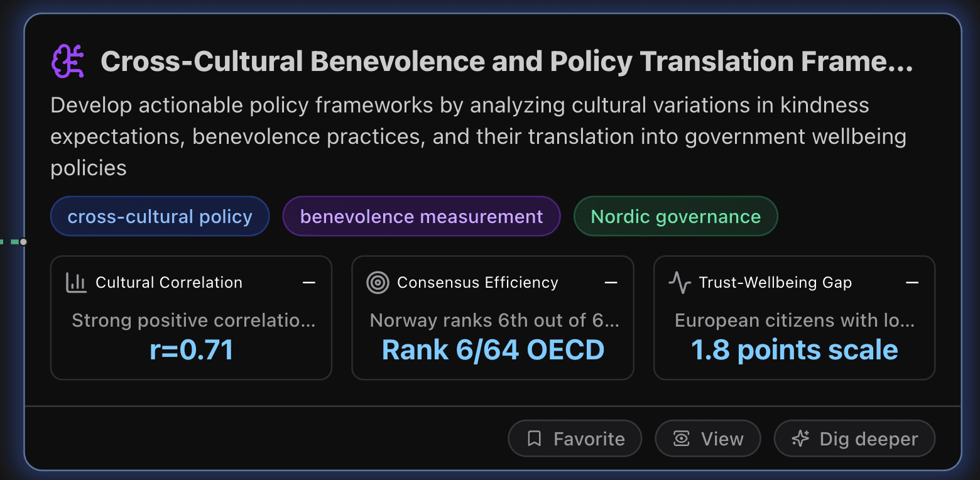Screen dimensions: 980x480
Task: Expand the truncated 'Strong positive correlatio...' text
Action: coord(193,320)
